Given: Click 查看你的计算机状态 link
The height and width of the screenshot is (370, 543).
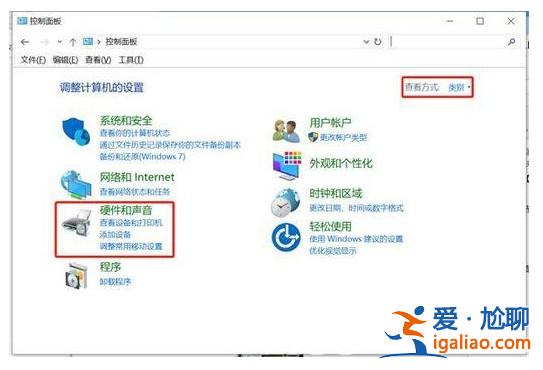Looking at the screenshot, I should click(135, 133).
